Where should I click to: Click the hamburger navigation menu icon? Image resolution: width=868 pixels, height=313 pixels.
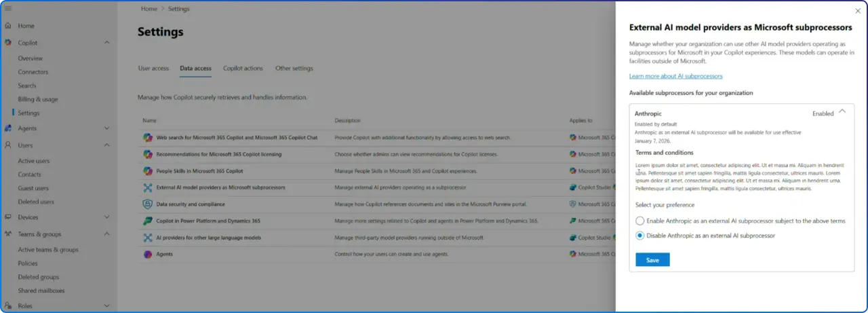click(x=8, y=8)
